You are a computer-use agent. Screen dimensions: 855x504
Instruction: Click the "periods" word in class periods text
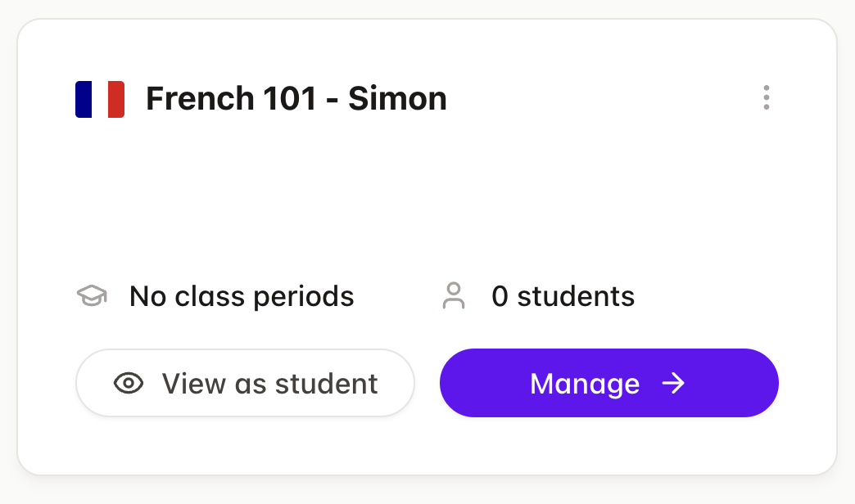point(304,298)
